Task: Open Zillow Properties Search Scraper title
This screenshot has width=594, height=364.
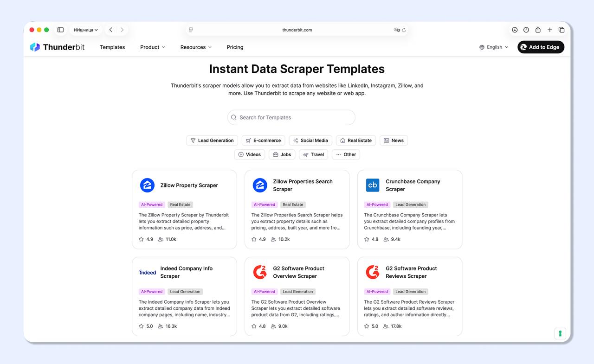Action: coord(303,185)
